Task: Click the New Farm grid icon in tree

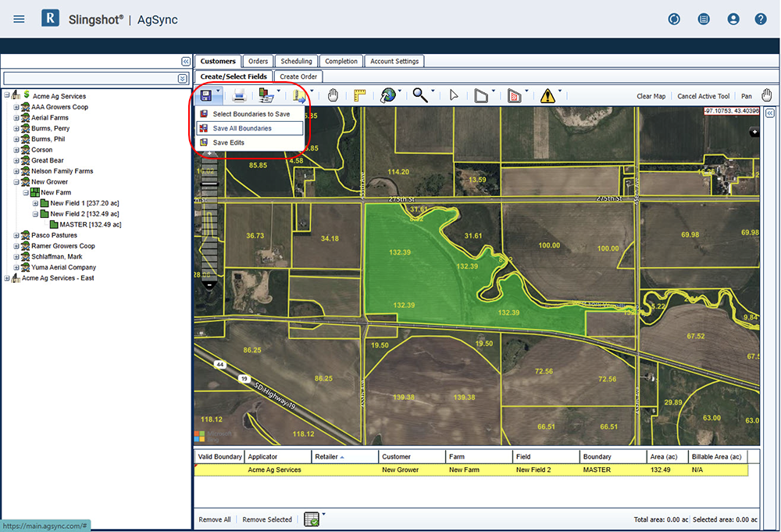Action: tap(35, 192)
